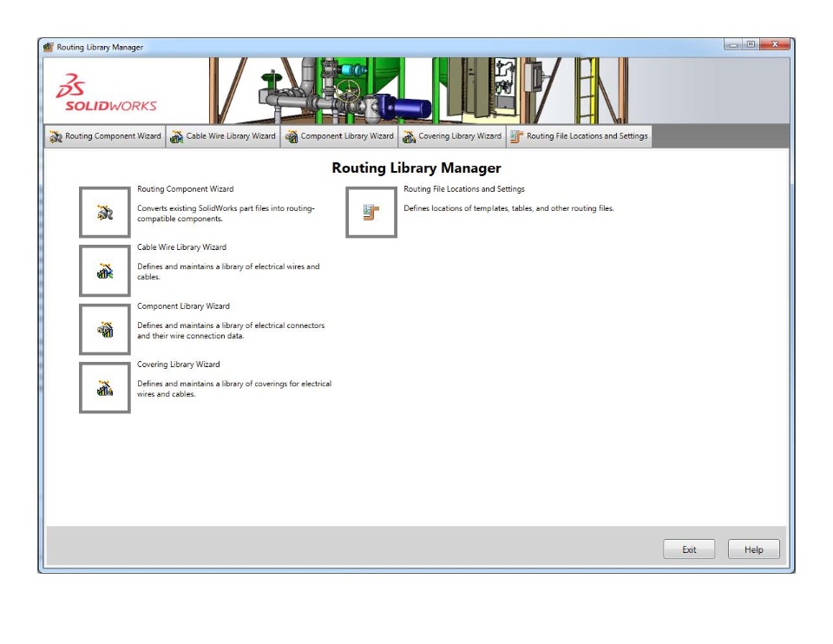
Task: Open Routing File Locations and Settings large icon
Action: point(371,212)
